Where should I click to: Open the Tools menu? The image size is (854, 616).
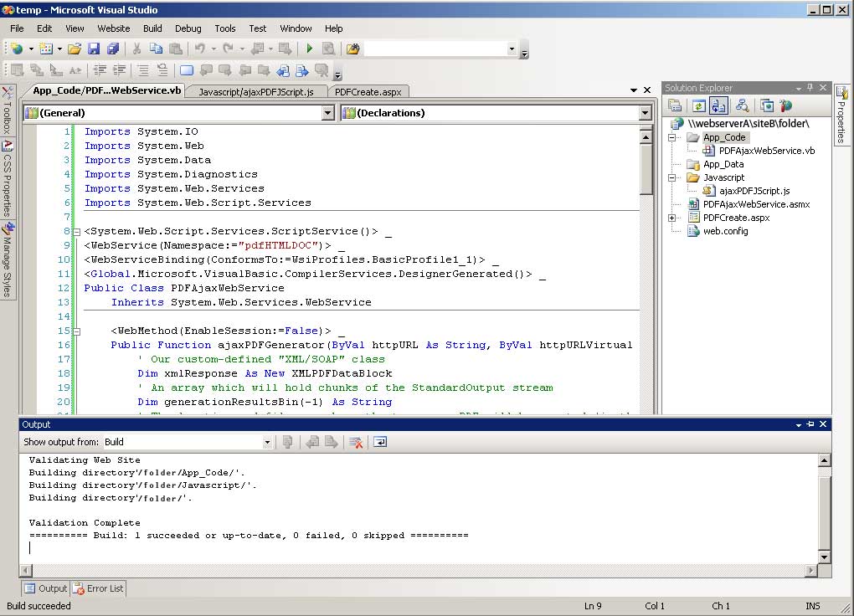point(225,28)
